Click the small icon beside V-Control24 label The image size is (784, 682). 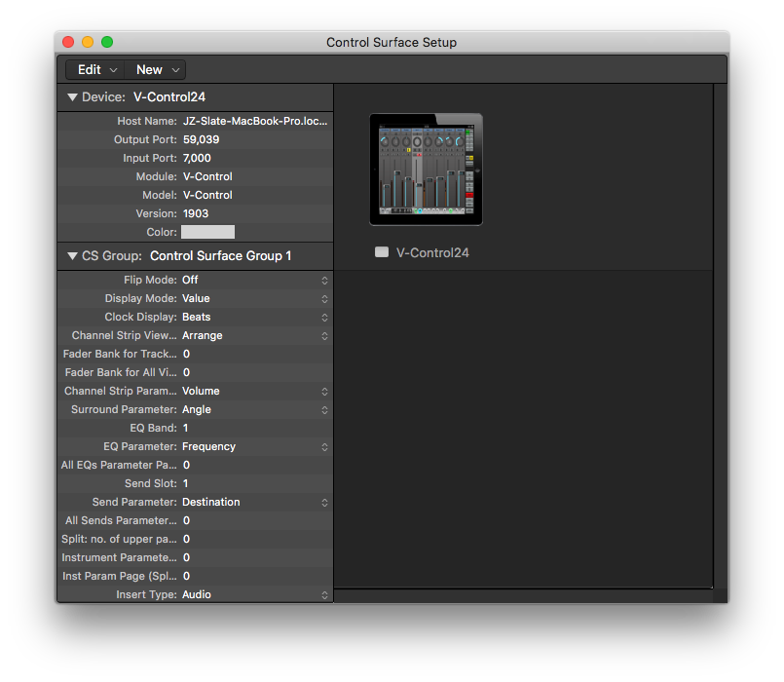[x=382, y=252]
